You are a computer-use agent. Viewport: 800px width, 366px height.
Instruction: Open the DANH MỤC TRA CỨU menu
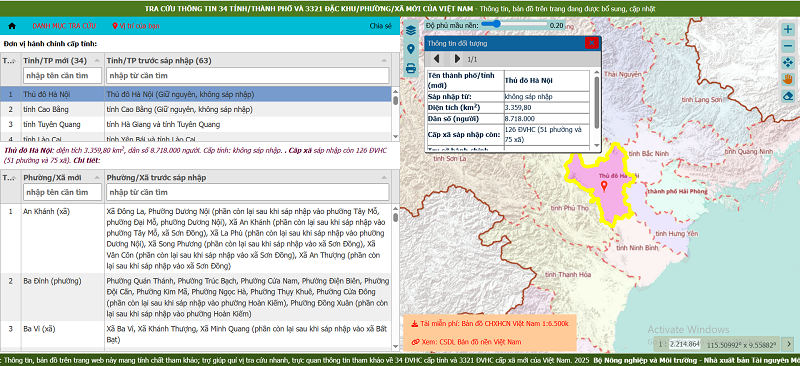click(x=64, y=26)
